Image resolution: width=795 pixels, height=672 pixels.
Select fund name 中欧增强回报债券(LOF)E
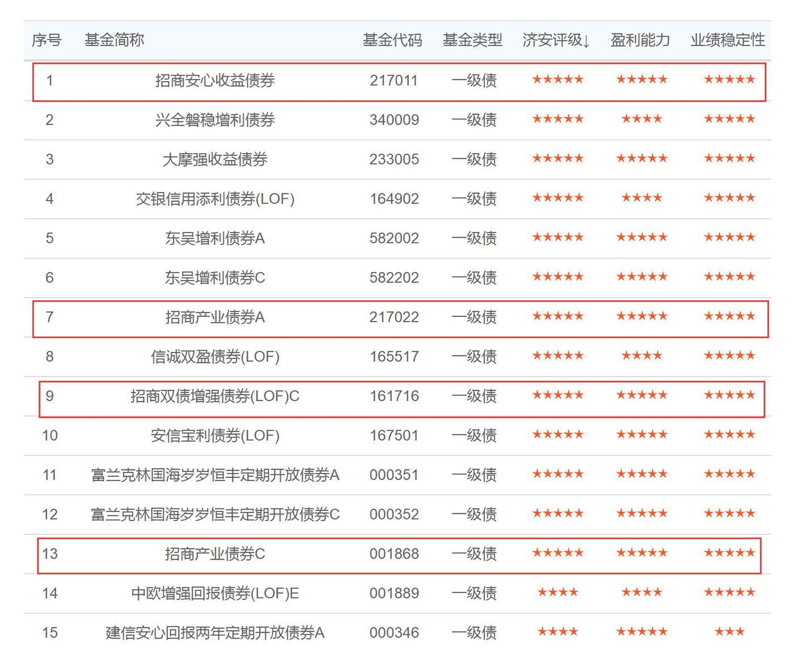click(215, 593)
